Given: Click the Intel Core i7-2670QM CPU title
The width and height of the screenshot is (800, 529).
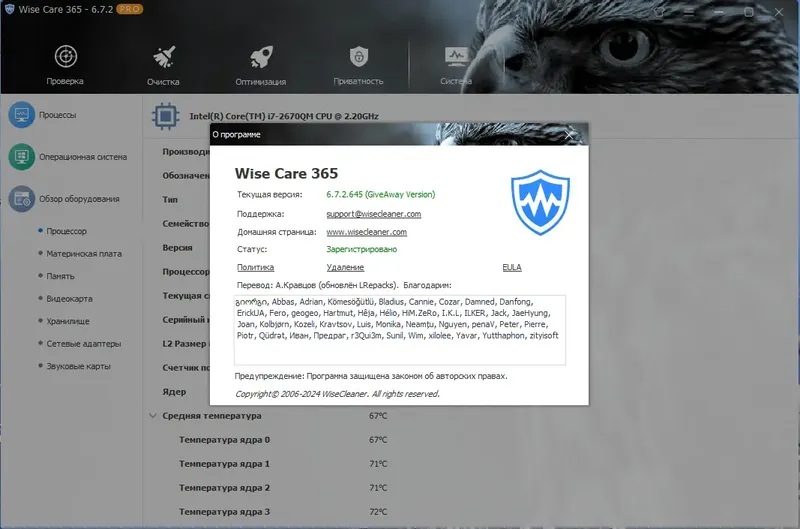Looking at the screenshot, I should click(284, 116).
